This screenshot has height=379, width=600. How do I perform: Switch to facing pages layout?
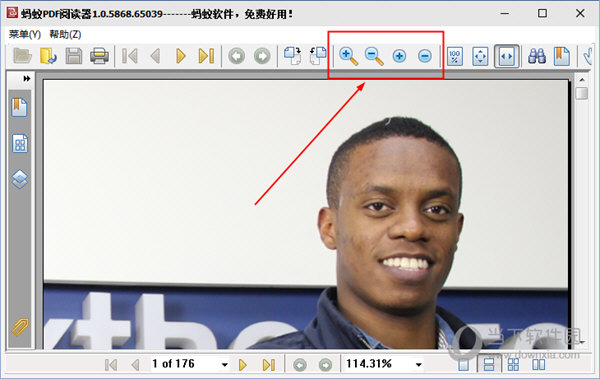538,364
